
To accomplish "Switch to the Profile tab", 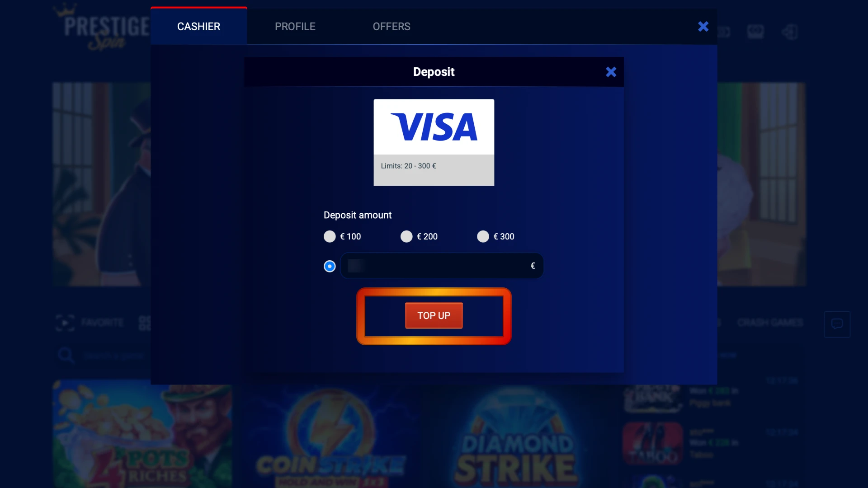I will [295, 26].
